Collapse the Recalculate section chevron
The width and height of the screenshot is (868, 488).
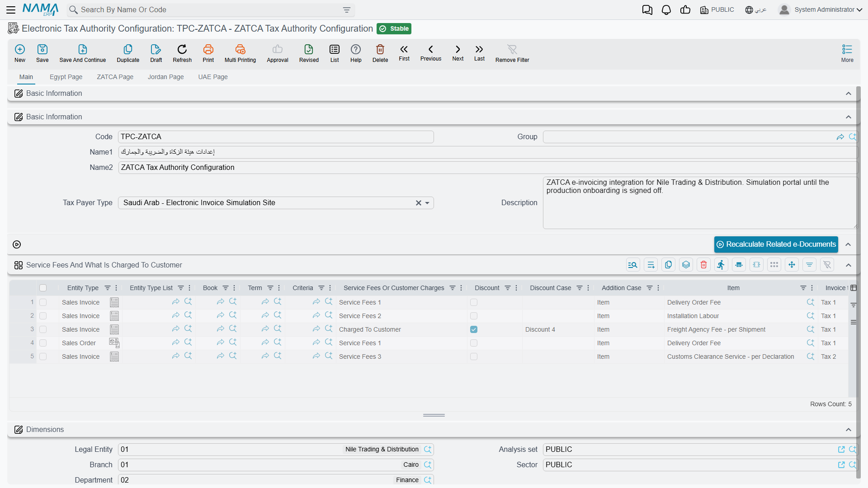[848, 244]
